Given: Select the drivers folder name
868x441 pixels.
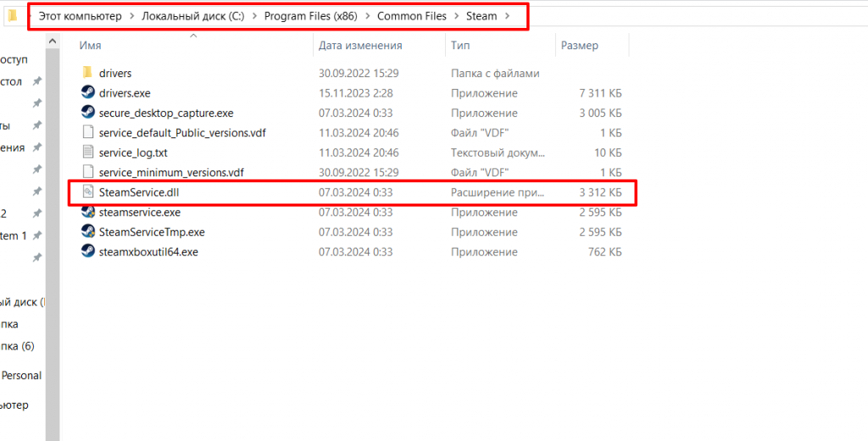Looking at the screenshot, I should 115,73.
